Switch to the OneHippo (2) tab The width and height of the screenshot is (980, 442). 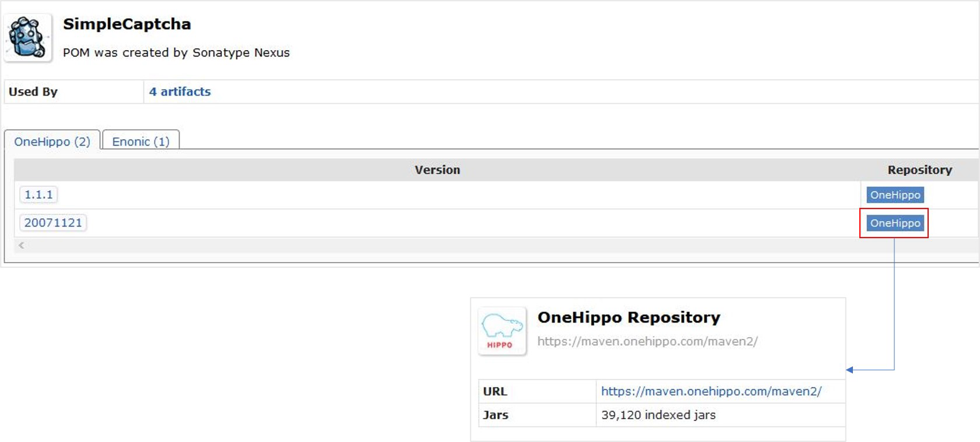(52, 142)
